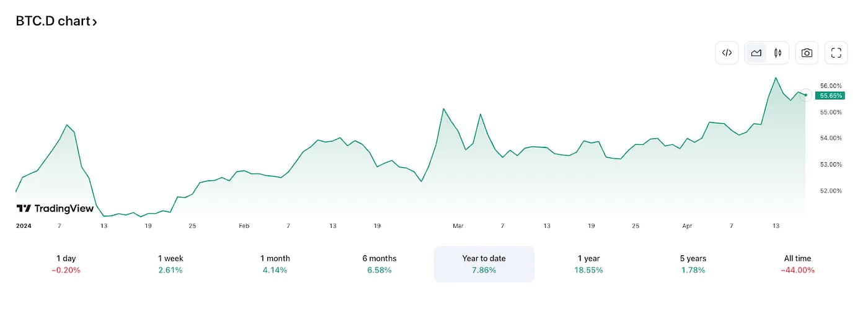Switch to candlestick chart view
The width and height of the screenshot is (868, 314).
pyautogui.click(x=777, y=53)
